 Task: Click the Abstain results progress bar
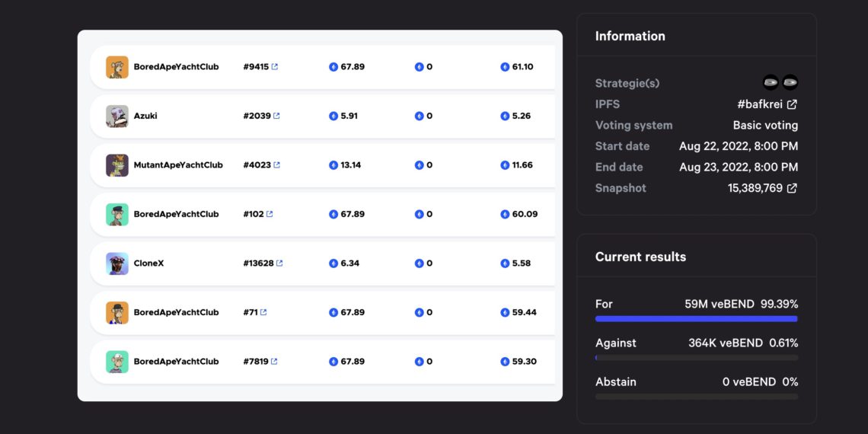pos(697,397)
